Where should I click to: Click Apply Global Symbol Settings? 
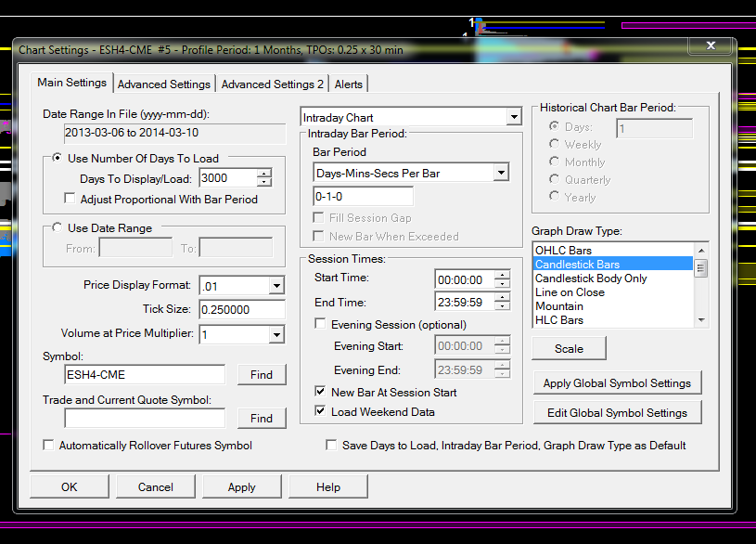[617, 382]
